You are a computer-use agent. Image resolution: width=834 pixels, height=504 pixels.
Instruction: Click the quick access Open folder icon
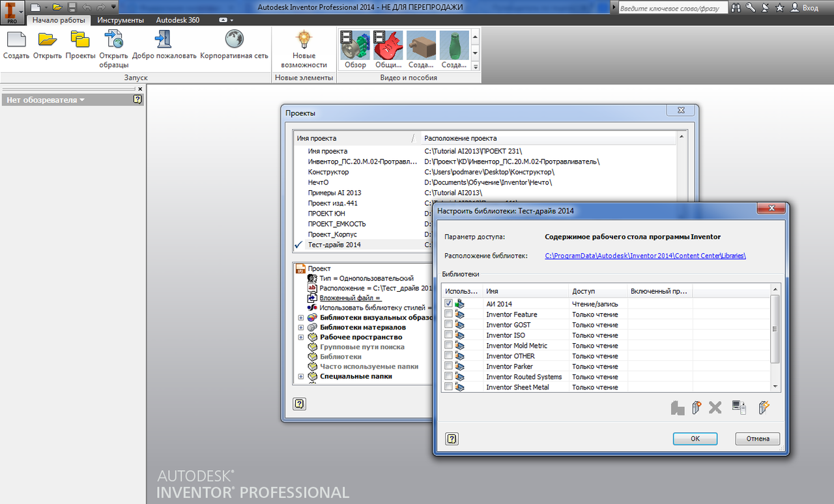pos(57,7)
